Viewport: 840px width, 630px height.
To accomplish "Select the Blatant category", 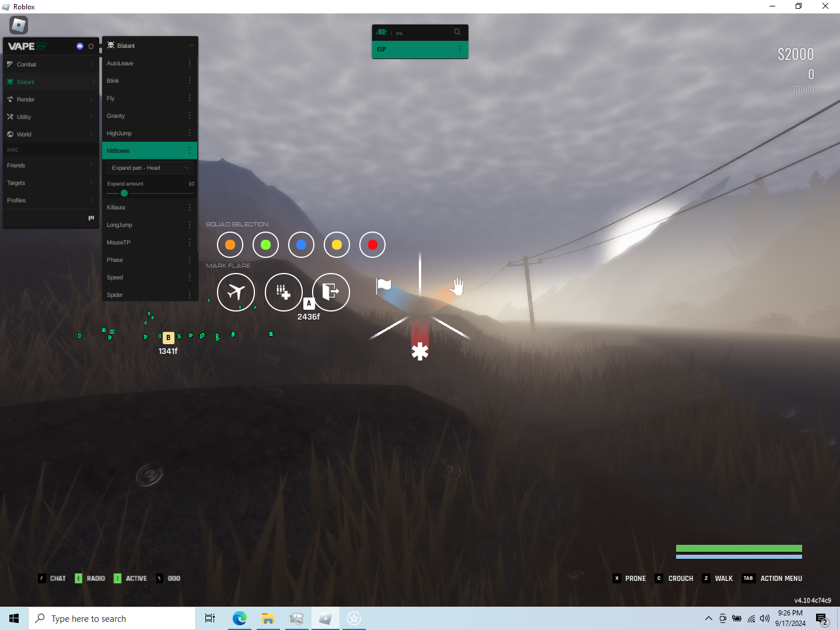I will 51,82.
